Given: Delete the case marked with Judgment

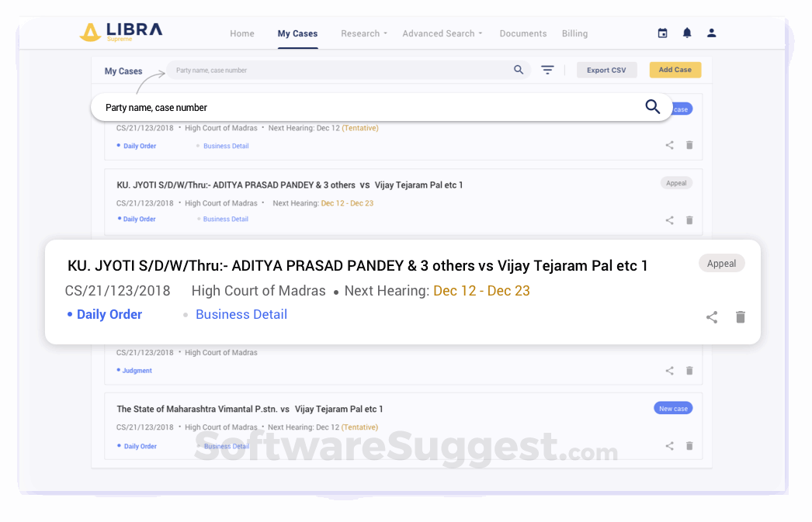Looking at the screenshot, I should [x=689, y=371].
